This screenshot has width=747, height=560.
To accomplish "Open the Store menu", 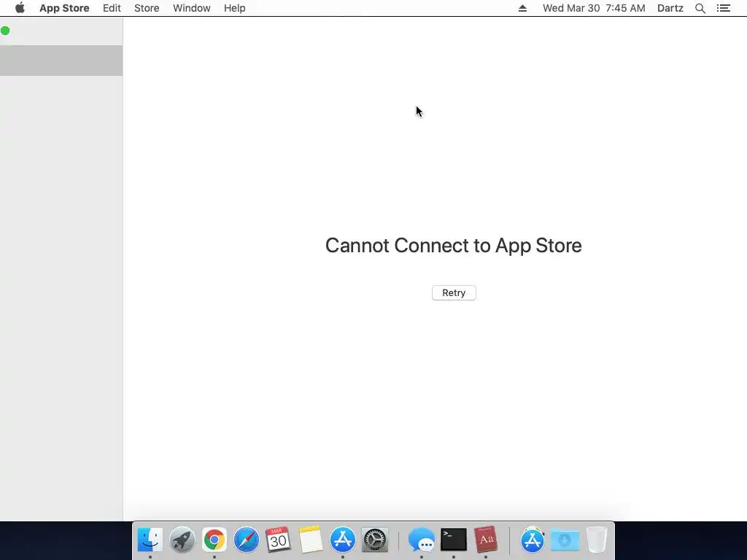I will (x=147, y=8).
